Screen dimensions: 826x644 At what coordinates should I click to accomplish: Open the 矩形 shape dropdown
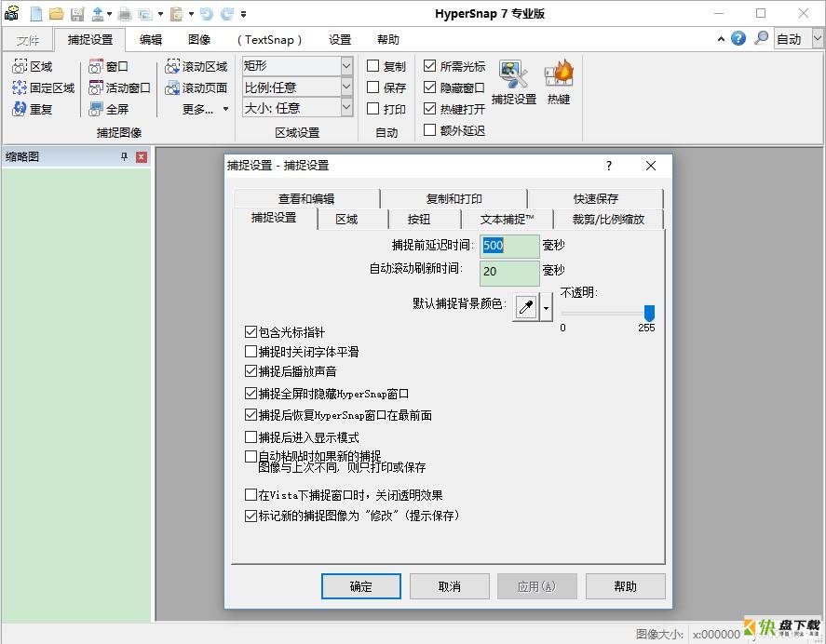coord(346,66)
